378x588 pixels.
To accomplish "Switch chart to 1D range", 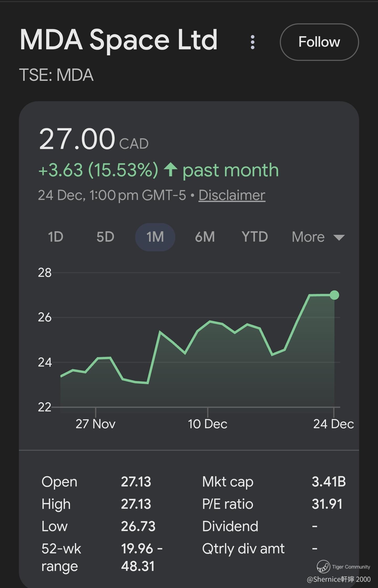I will click(56, 237).
